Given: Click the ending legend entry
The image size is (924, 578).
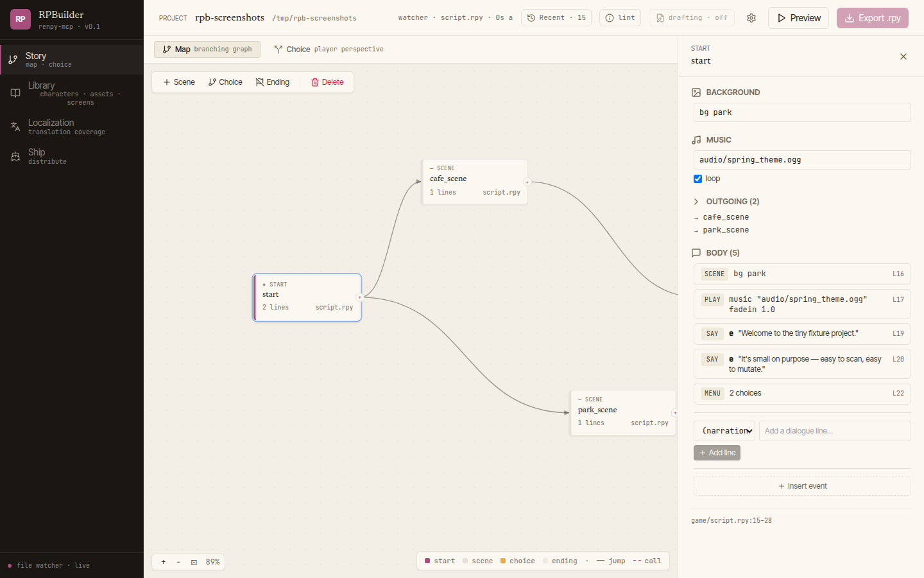Looking at the screenshot, I should pyautogui.click(x=560, y=561).
